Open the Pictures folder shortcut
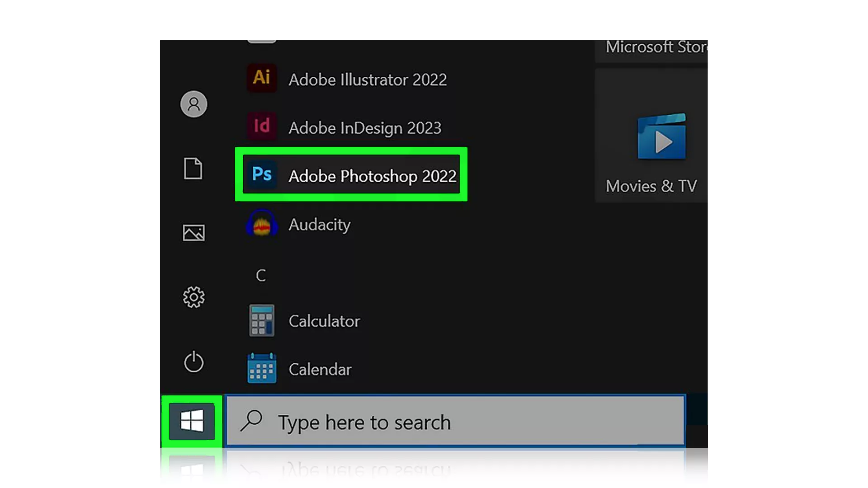 (193, 233)
